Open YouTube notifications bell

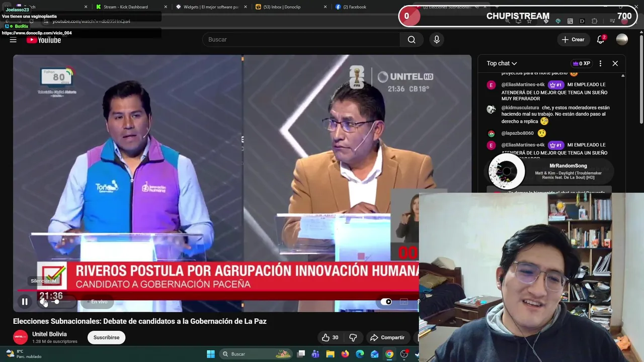click(x=601, y=40)
